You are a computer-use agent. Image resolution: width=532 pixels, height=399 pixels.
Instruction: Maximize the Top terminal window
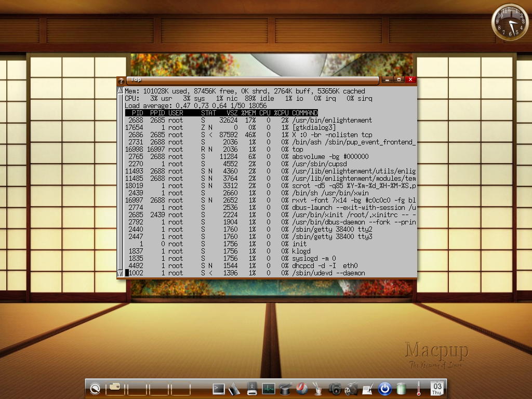pos(398,79)
